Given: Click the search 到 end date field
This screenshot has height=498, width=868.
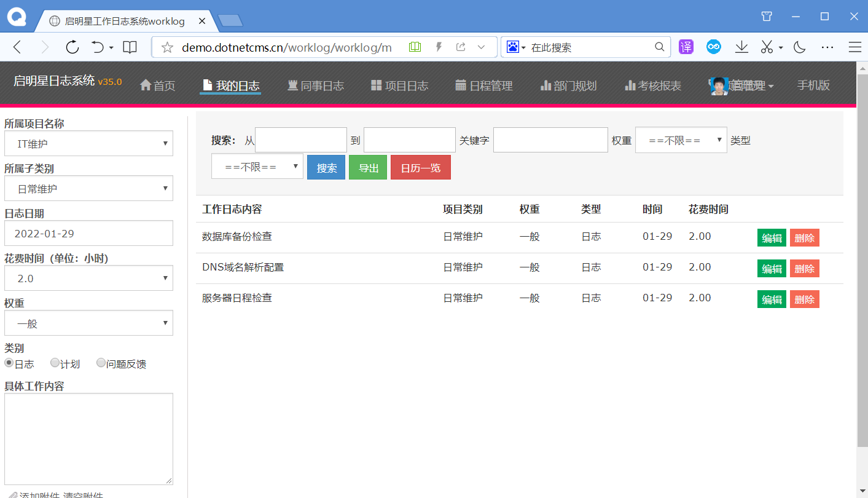Looking at the screenshot, I should tap(410, 140).
